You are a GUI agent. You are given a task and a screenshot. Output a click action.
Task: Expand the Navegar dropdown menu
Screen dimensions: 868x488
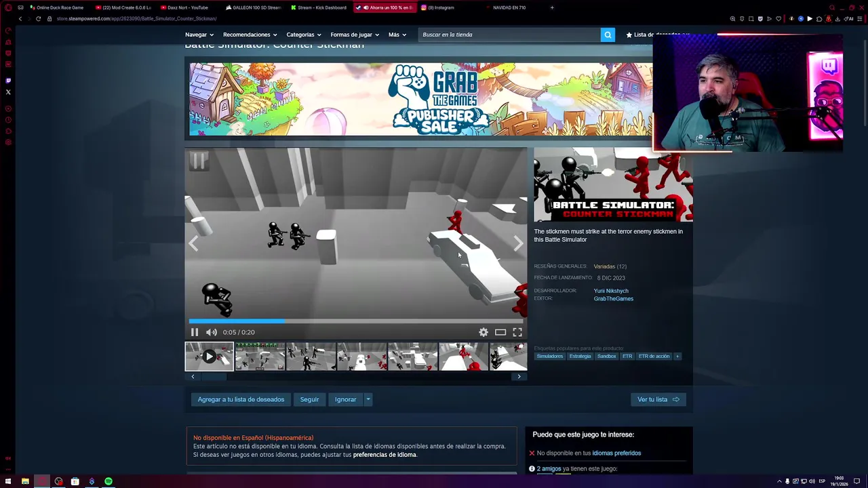(199, 35)
